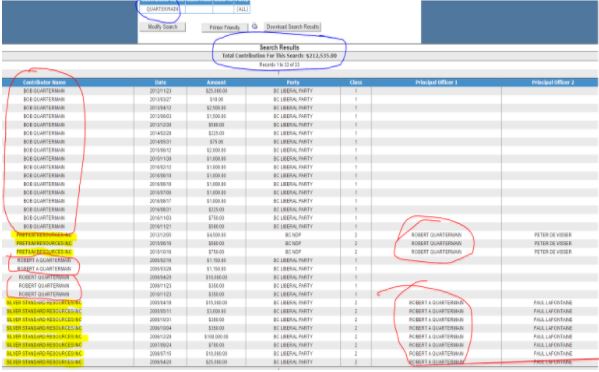Sort by Contributor Name column header
The image size is (599, 372).
pyautogui.click(x=44, y=82)
